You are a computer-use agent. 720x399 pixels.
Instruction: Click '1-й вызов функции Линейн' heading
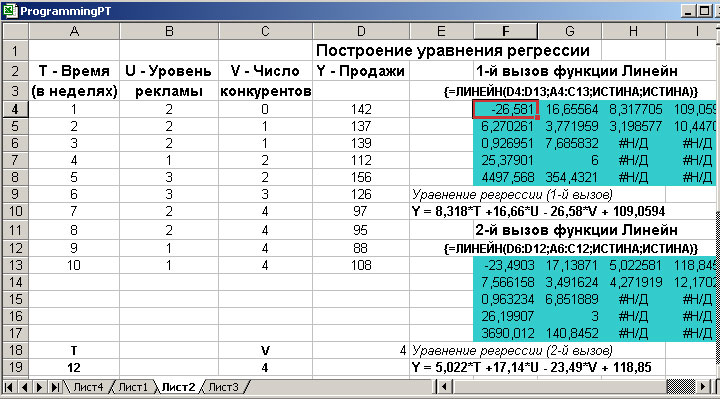coord(577,71)
